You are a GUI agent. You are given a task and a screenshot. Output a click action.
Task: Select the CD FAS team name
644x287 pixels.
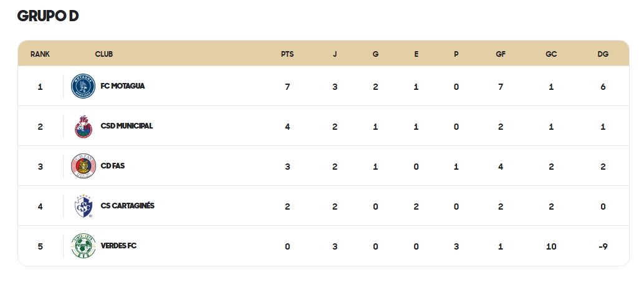pos(113,166)
